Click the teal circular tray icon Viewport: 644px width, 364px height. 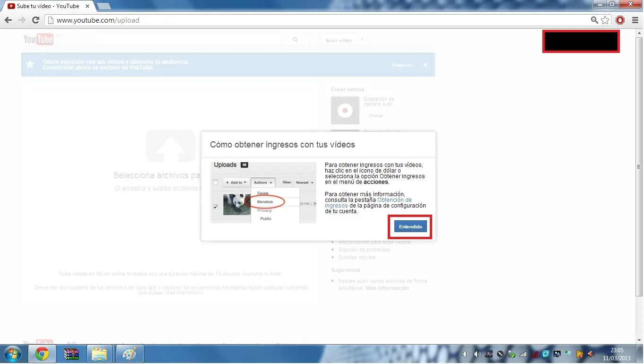point(546,354)
